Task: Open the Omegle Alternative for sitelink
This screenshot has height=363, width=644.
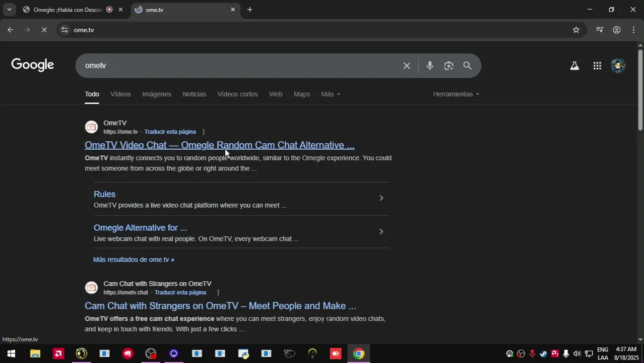Action: tap(140, 228)
